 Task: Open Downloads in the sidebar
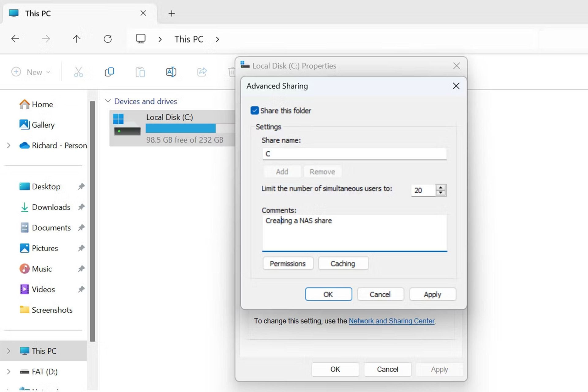coord(51,207)
